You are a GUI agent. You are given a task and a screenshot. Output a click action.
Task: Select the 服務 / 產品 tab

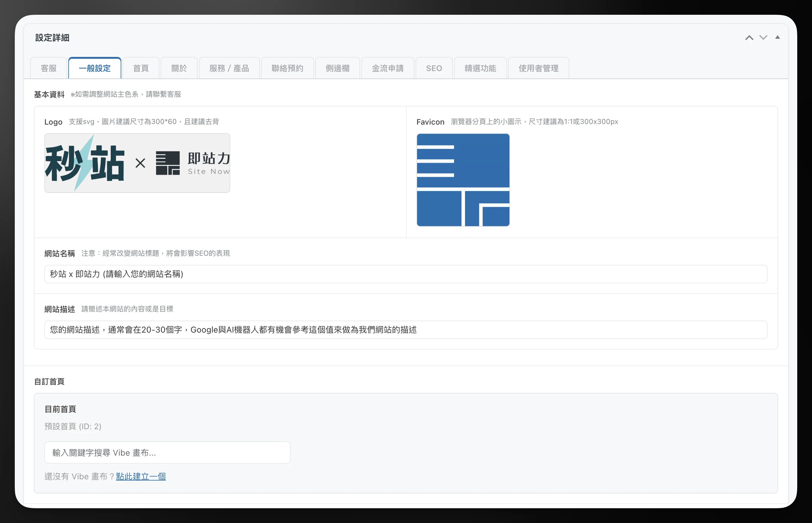point(229,68)
